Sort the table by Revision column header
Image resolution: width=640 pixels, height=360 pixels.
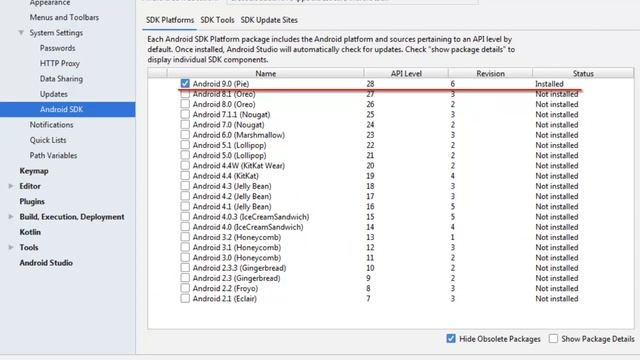[490, 73]
